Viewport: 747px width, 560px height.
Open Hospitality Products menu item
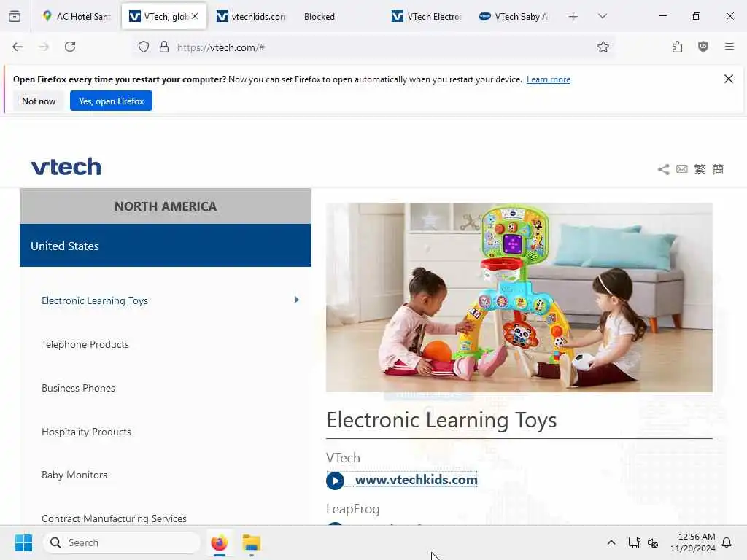(x=86, y=432)
